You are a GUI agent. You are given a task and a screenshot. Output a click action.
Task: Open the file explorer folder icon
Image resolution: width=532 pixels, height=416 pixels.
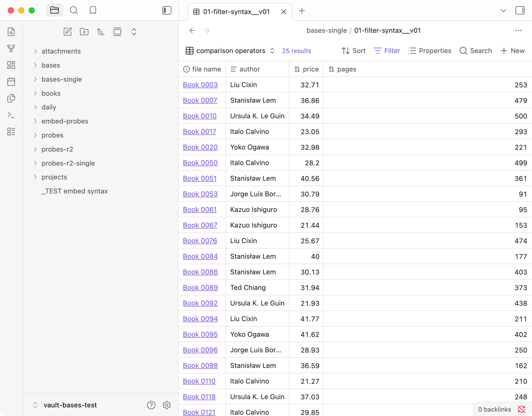tap(55, 10)
